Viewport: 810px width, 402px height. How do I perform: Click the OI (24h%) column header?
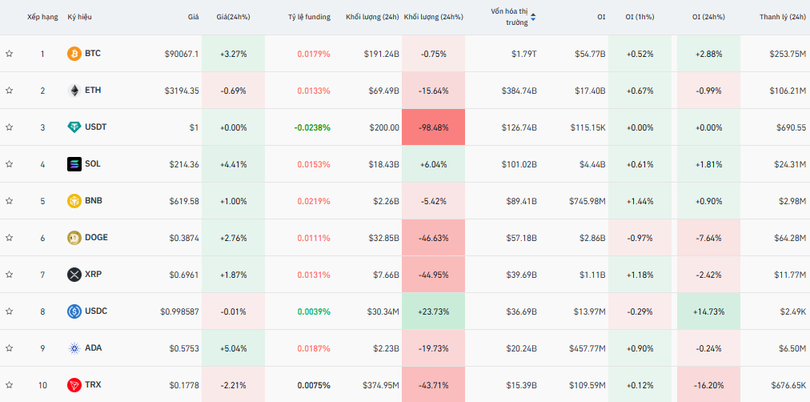(710, 17)
